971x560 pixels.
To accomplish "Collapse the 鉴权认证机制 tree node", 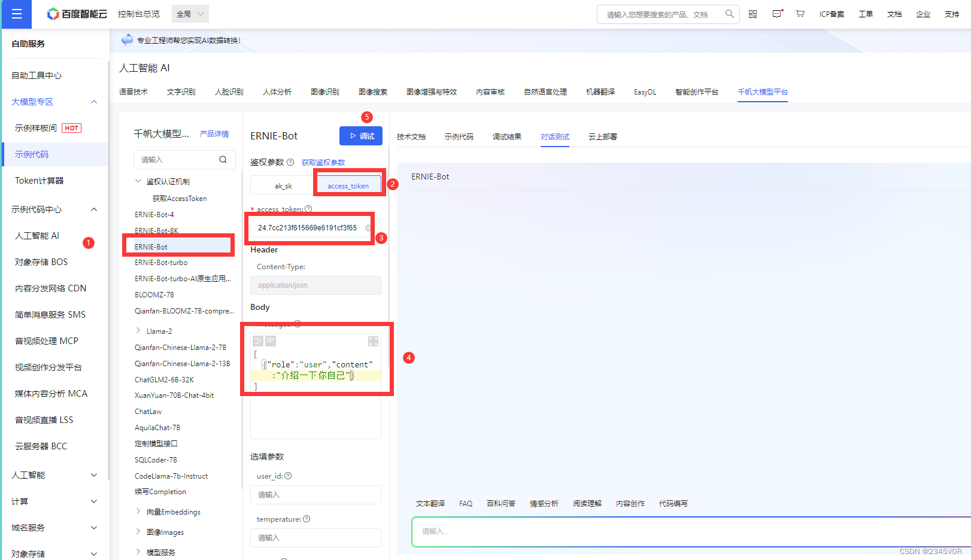I will point(138,181).
